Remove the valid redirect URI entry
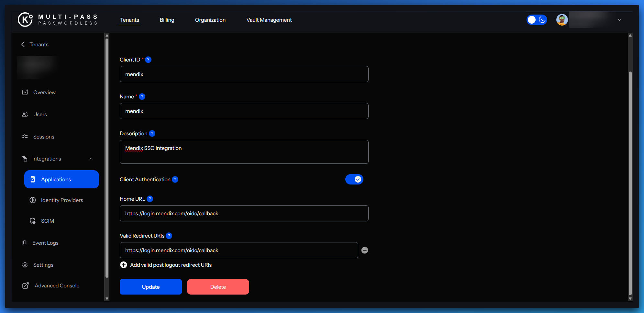The width and height of the screenshot is (644, 313). pyautogui.click(x=365, y=250)
